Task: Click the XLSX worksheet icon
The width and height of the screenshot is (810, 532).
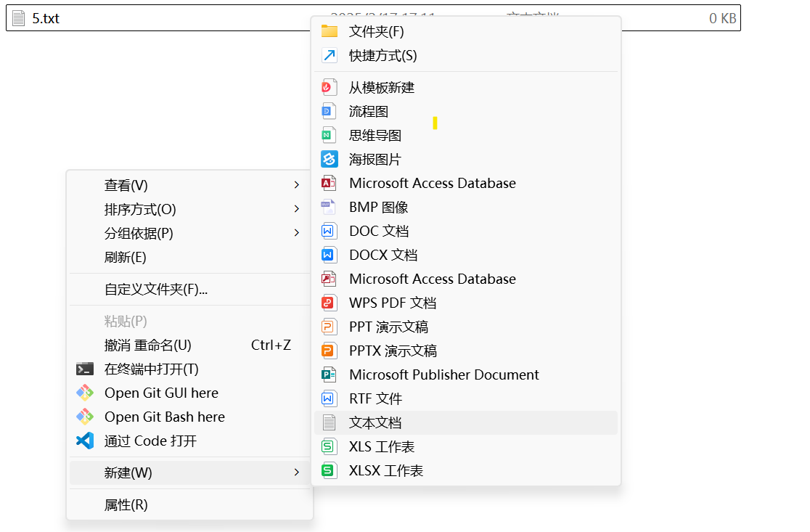Action: pos(330,471)
